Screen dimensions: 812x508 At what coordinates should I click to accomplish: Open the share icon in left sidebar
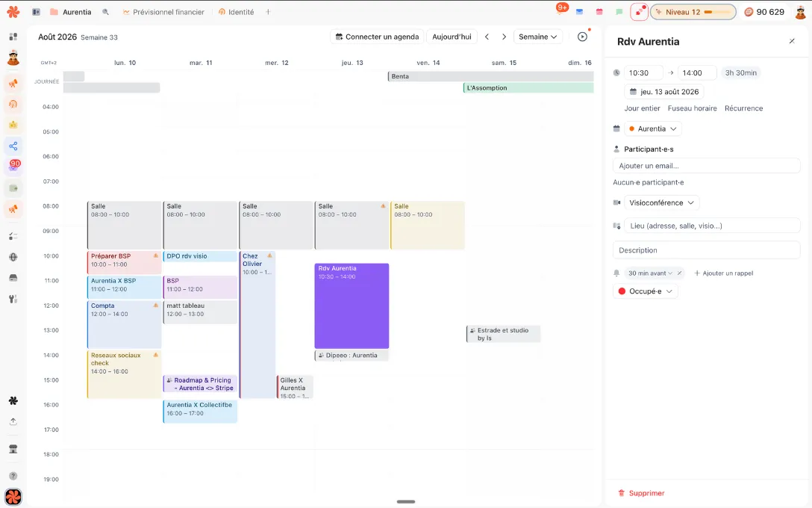click(13, 146)
